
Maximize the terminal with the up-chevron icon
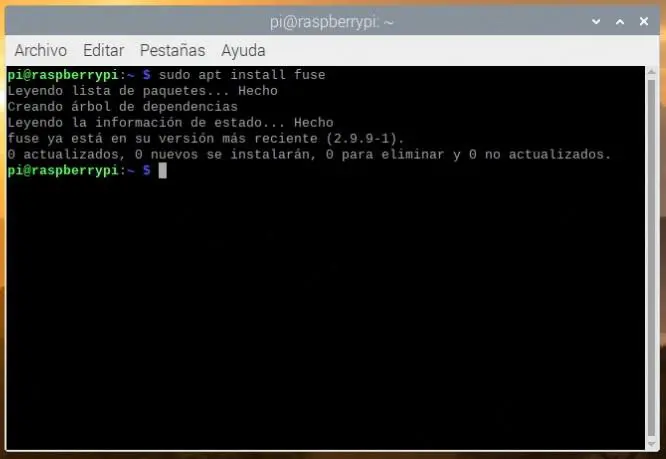click(620, 21)
